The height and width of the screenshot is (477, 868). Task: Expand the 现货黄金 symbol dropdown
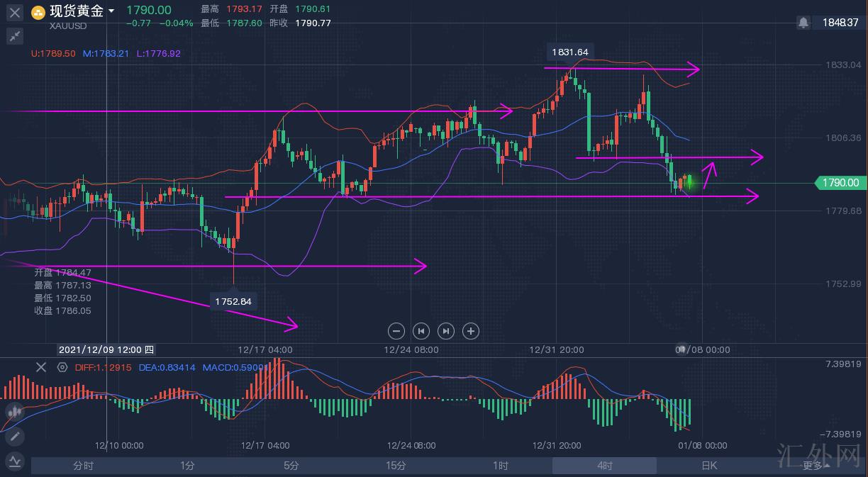pyautogui.click(x=111, y=11)
